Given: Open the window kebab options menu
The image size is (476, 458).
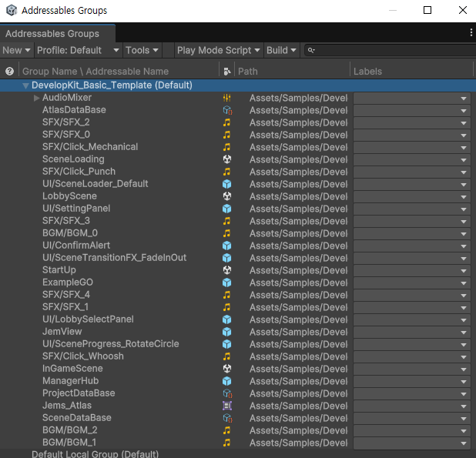Looking at the screenshot, I should 471,32.
